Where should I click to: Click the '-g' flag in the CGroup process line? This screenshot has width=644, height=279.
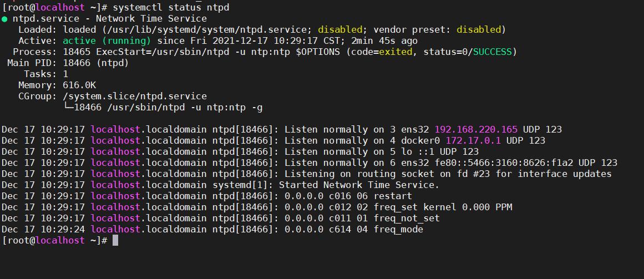pyautogui.click(x=257, y=108)
